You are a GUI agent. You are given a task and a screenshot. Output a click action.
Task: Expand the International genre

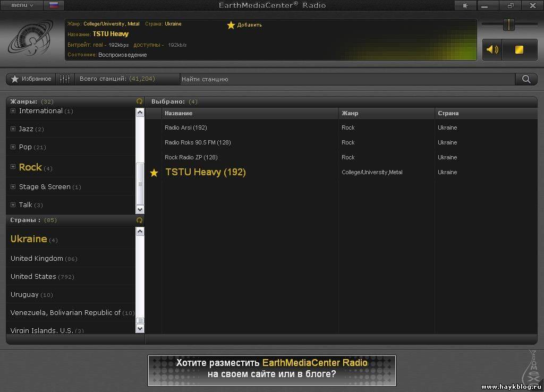pos(13,111)
